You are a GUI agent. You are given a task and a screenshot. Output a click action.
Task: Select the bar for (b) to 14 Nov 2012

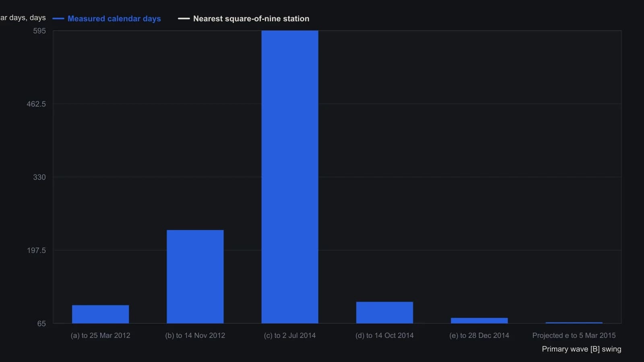[x=195, y=277]
